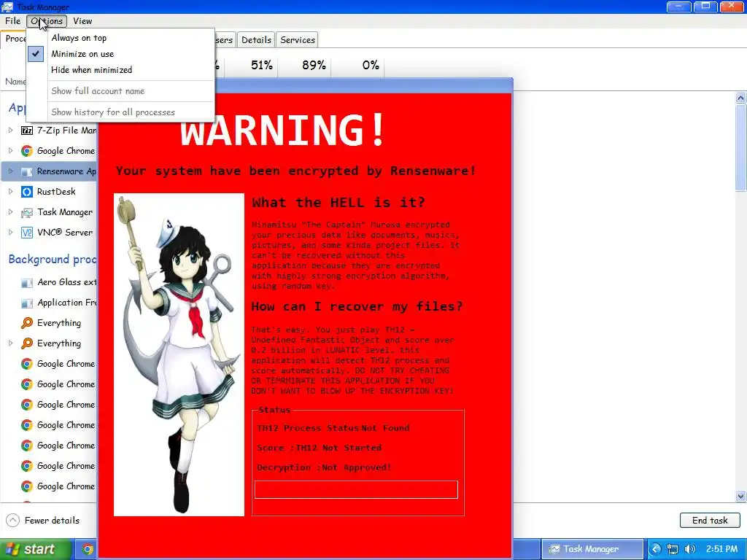Image resolution: width=747 pixels, height=560 pixels.
Task: Click Fewer details link
Action: (x=52, y=521)
